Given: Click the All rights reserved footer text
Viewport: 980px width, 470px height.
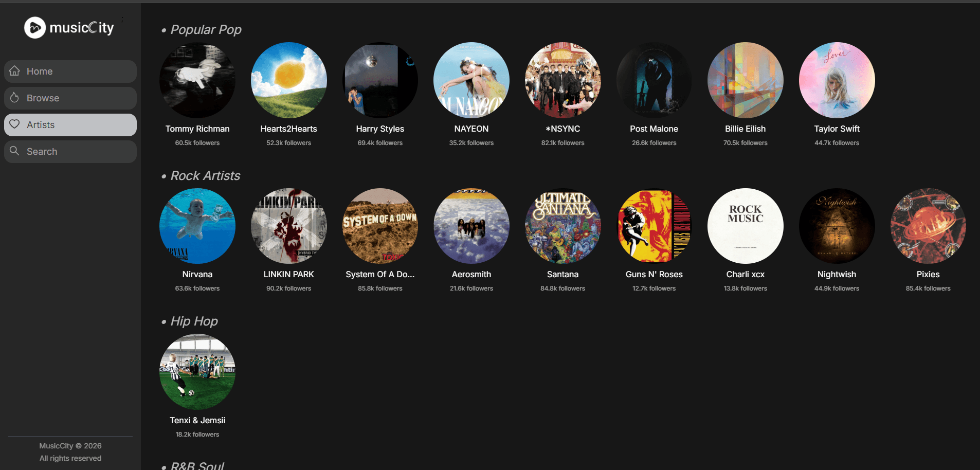Looking at the screenshot, I should 70,458.
